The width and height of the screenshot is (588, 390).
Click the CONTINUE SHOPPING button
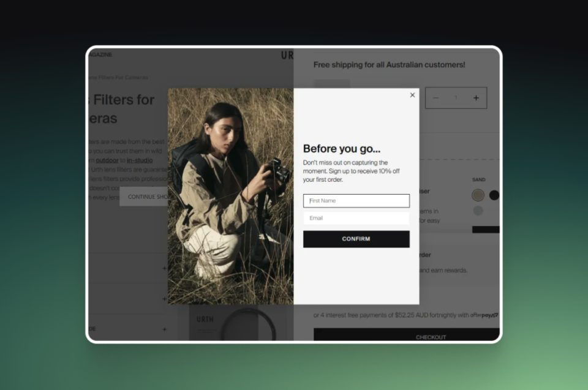pos(143,197)
